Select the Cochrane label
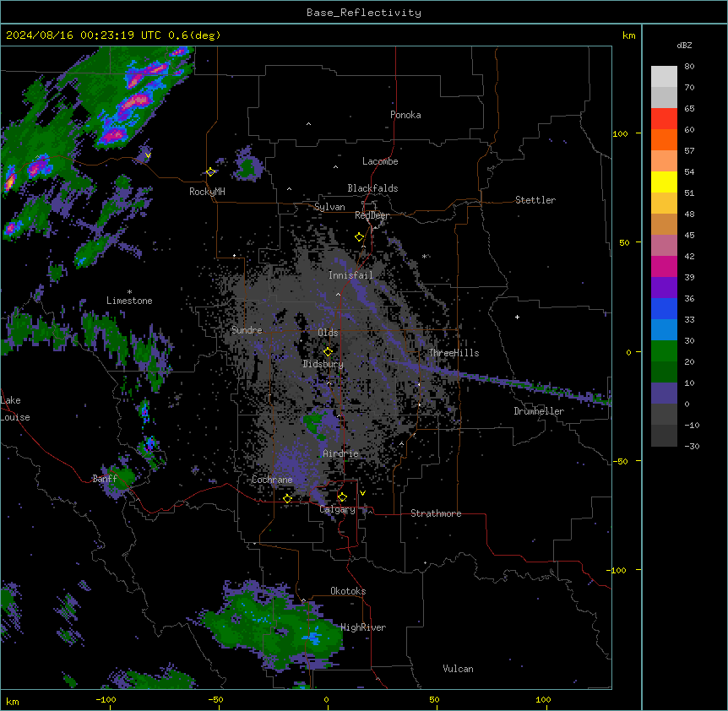 coord(272,480)
